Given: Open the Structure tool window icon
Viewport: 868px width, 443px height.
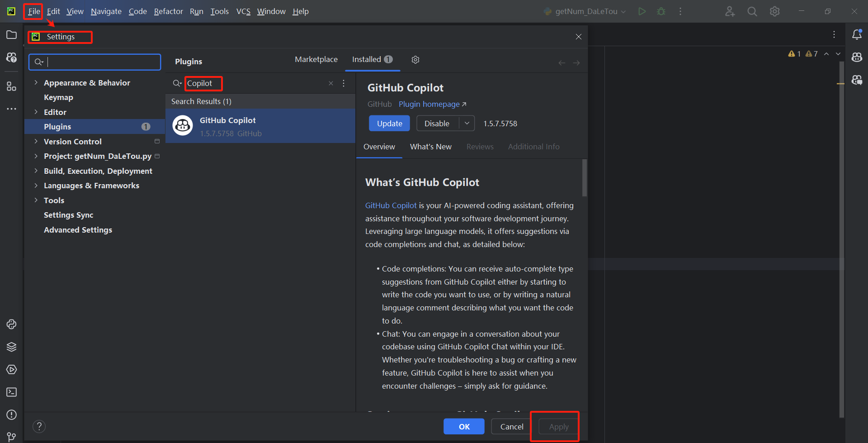Looking at the screenshot, I should pyautogui.click(x=11, y=86).
